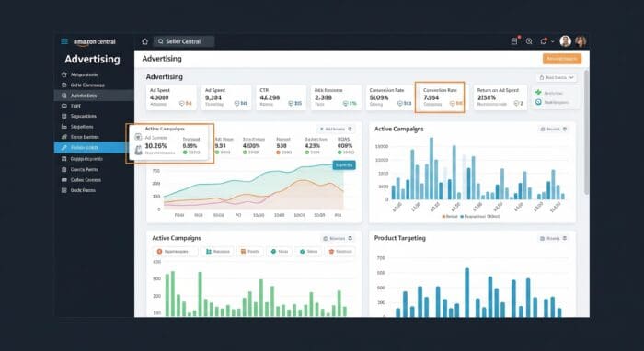
Task: Click the button atop the area chart panel
Action: (x=335, y=130)
